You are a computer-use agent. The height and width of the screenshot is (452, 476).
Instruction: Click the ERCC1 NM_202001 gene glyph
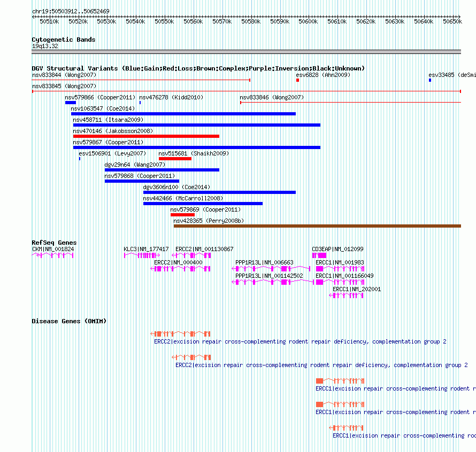[x=347, y=295]
